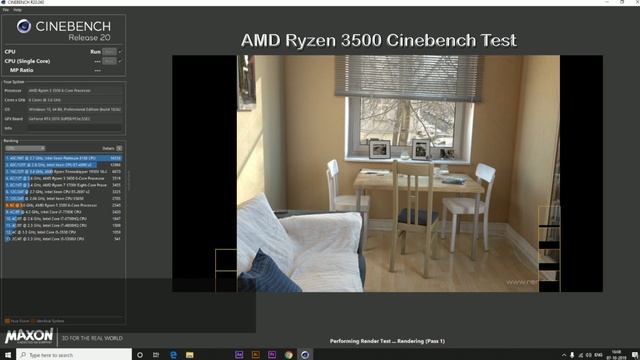This screenshot has width=640, height=360.
Task: Open Adobe After Effects from the taskbar
Action: point(239,355)
